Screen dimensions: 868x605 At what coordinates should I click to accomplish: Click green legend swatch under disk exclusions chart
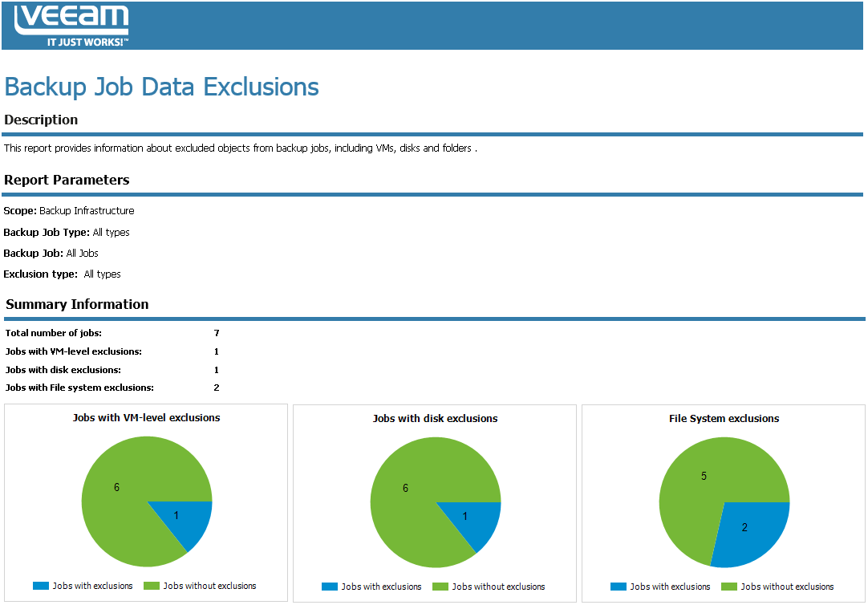pos(440,587)
